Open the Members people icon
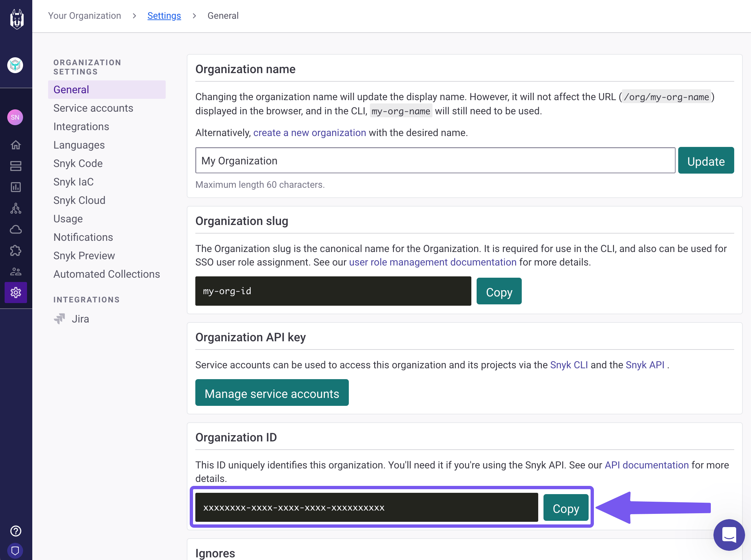 [x=15, y=271]
